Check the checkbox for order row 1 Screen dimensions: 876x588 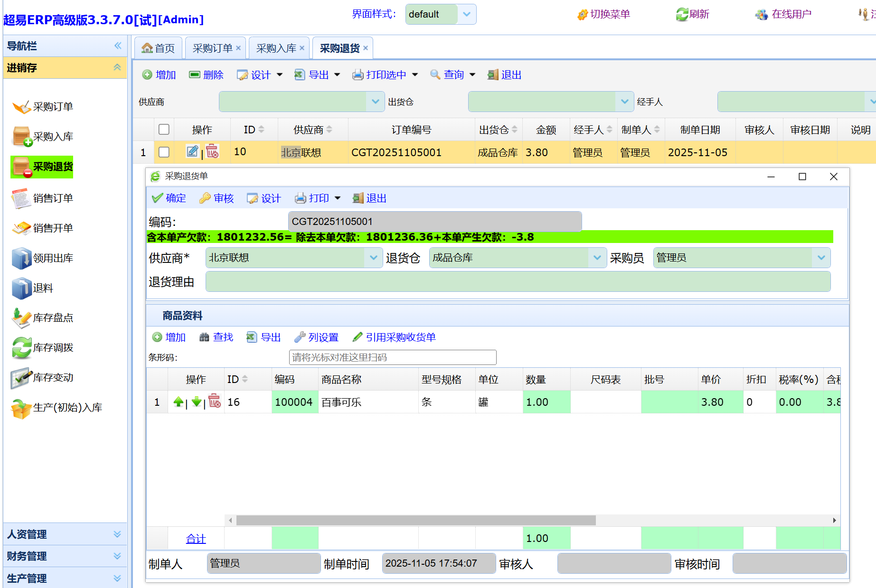[164, 152]
